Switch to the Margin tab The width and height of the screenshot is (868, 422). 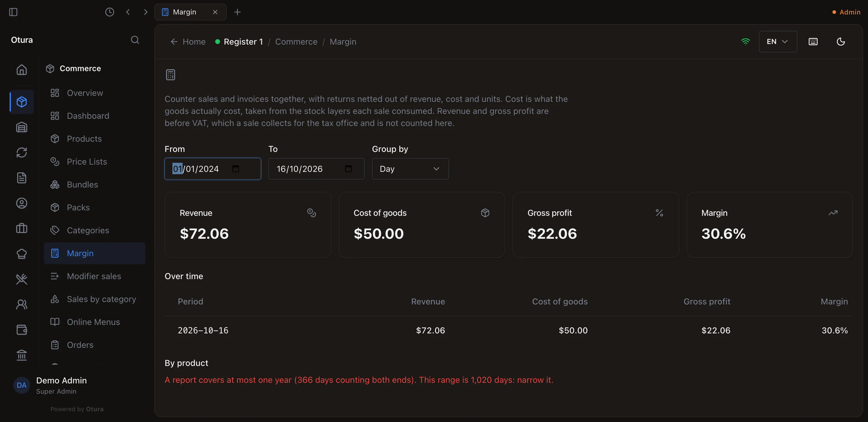point(190,12)
